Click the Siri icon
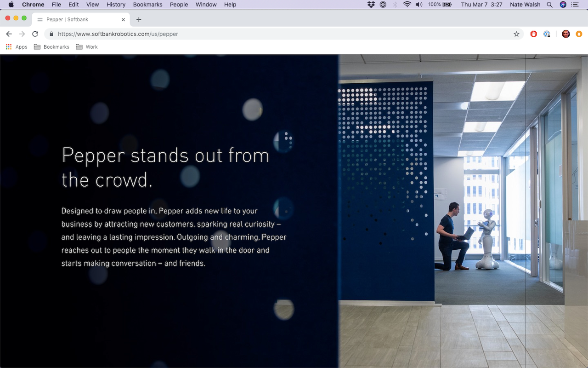This screenshot has height=368, width=588. (x=563, y=5)
